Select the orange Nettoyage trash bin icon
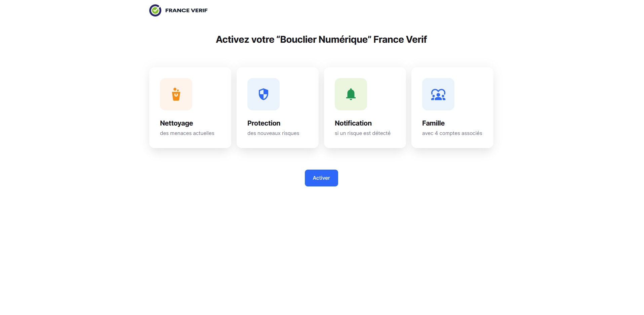This screenshot has width=644, height=315. [176, 94]
